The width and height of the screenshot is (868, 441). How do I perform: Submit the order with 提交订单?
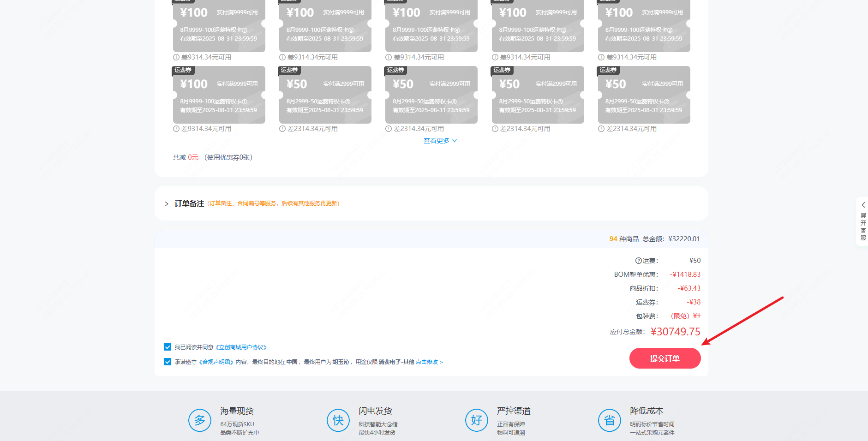[664, 358]
